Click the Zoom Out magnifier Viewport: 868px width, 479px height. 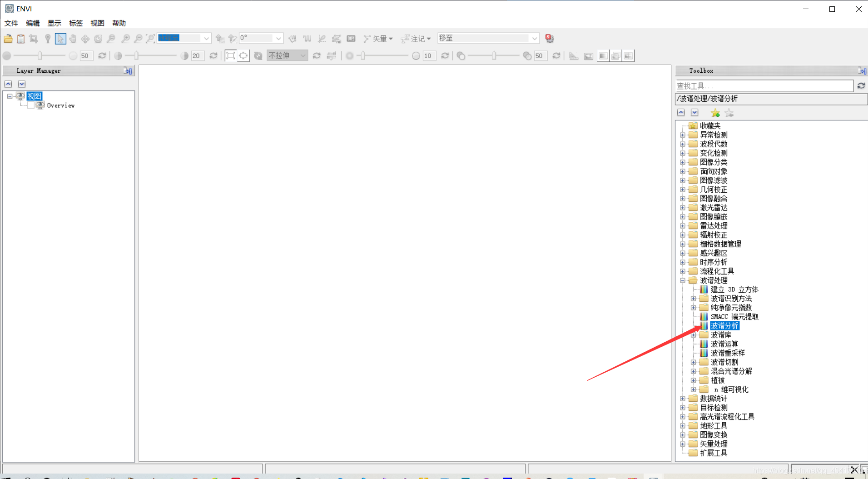[138, 39]
